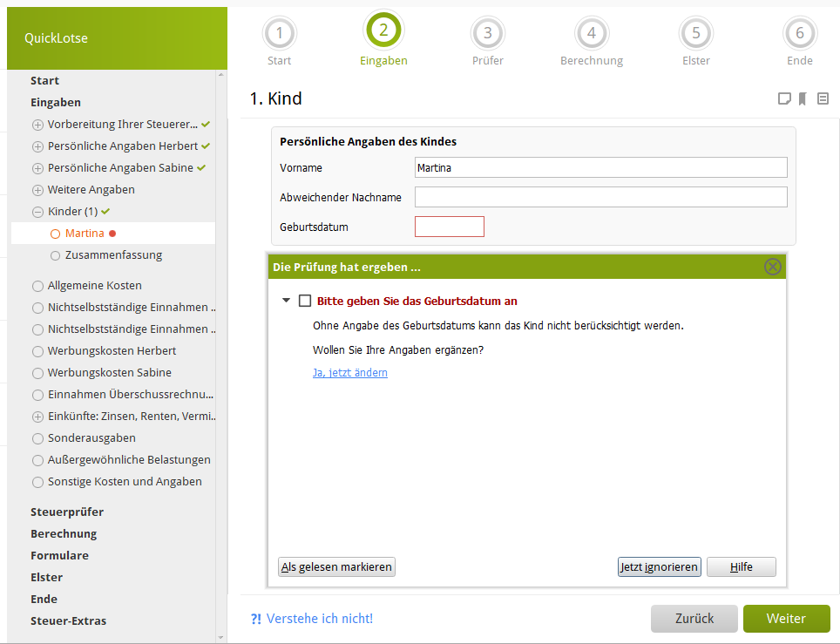Image resolution: width=840 pixels, height=644 pixels.
Task: Open the form view icon at top right
Action: click(823, 99)
